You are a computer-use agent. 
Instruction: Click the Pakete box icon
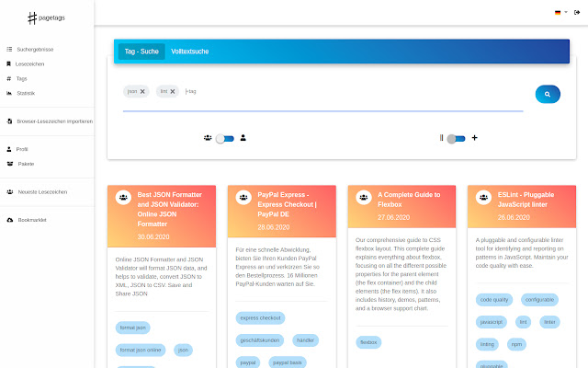coord(10,164)
